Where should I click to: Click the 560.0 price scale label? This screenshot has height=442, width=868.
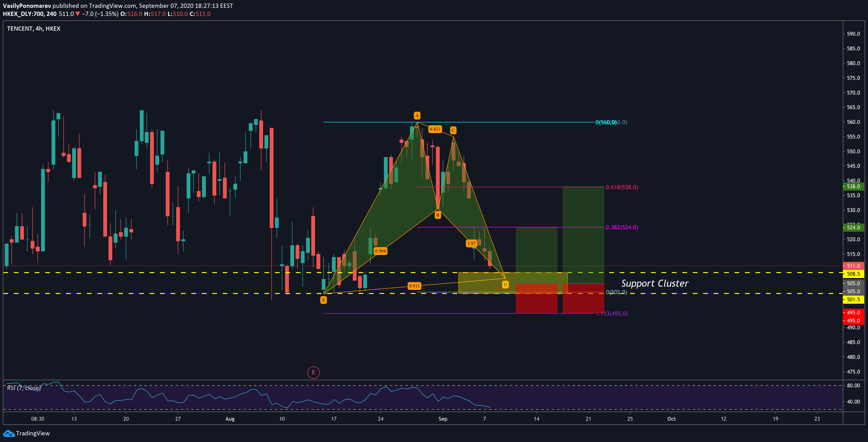854,122
